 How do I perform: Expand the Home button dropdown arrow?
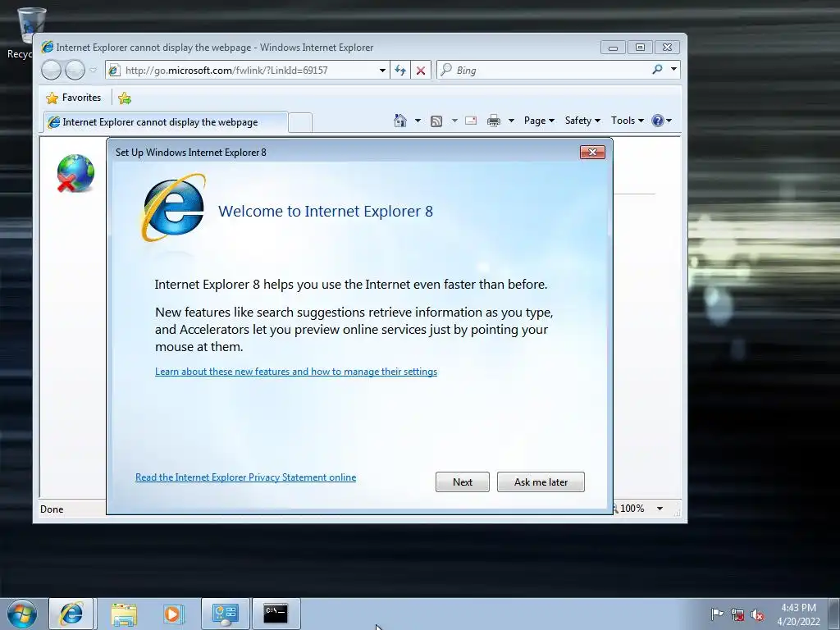418,121
